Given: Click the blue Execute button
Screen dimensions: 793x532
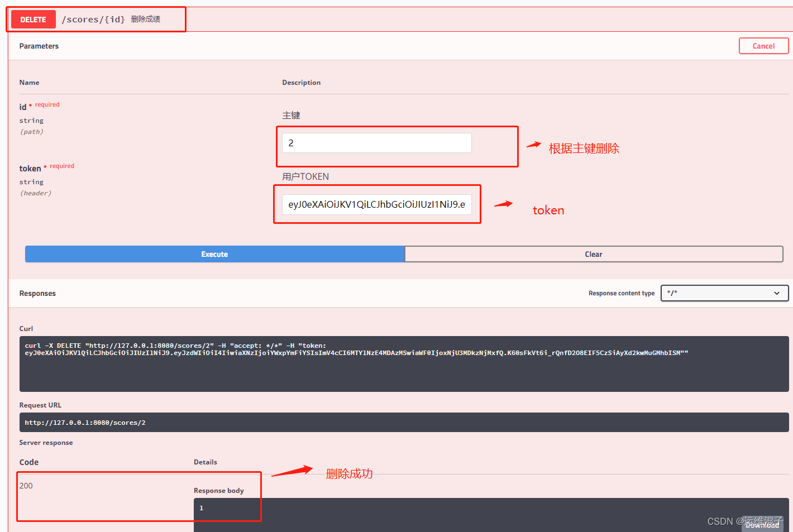Looking at the screenshot, I should [215, 254].
